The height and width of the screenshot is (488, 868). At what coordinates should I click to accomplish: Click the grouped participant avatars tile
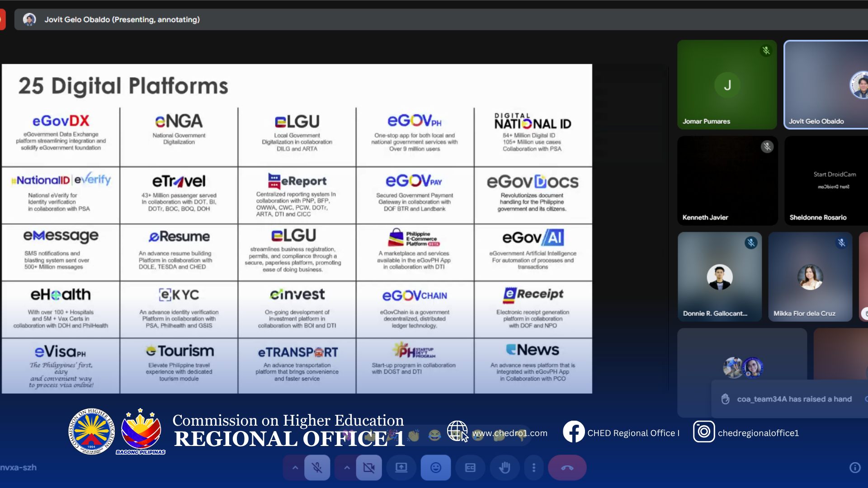coord(743,367)
